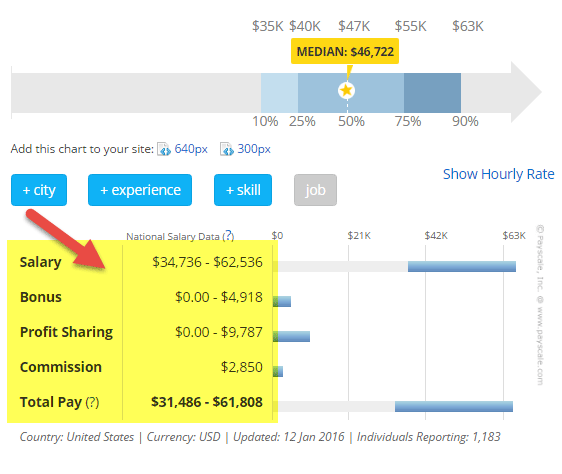Click the Commission bar

coord(278,371)
